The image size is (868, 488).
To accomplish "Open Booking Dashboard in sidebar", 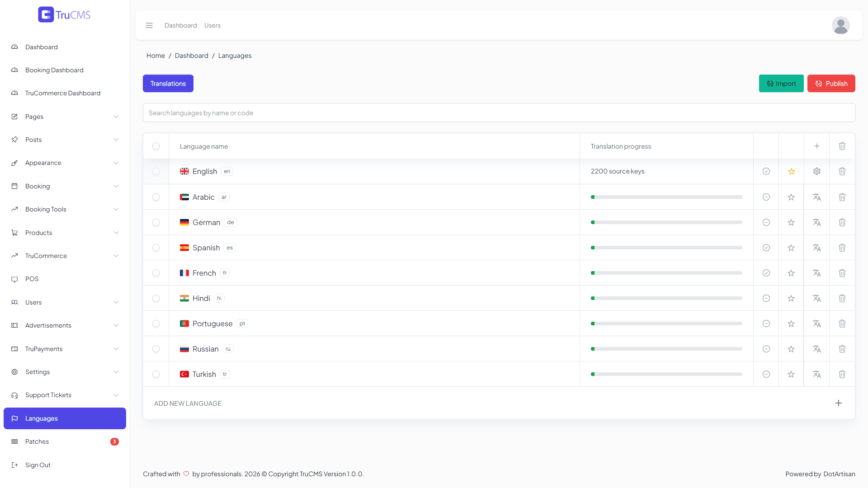I will point(65,70).
